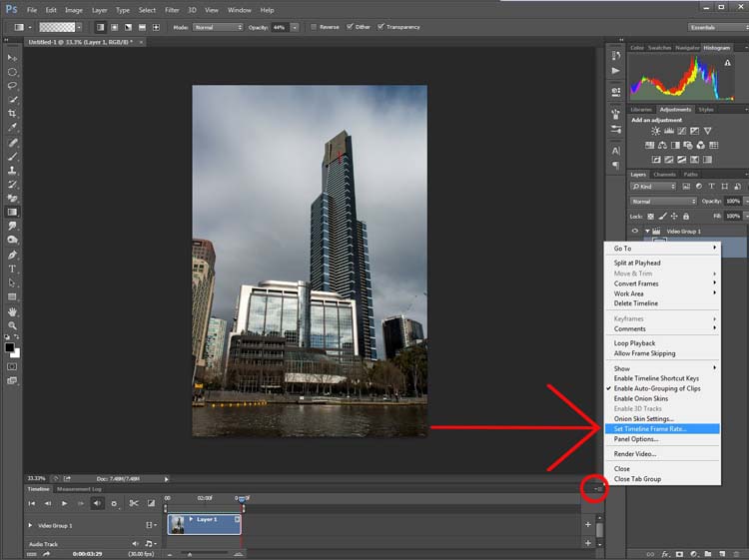
Task: Pick the Eyedropper tool
Action: 13,128
